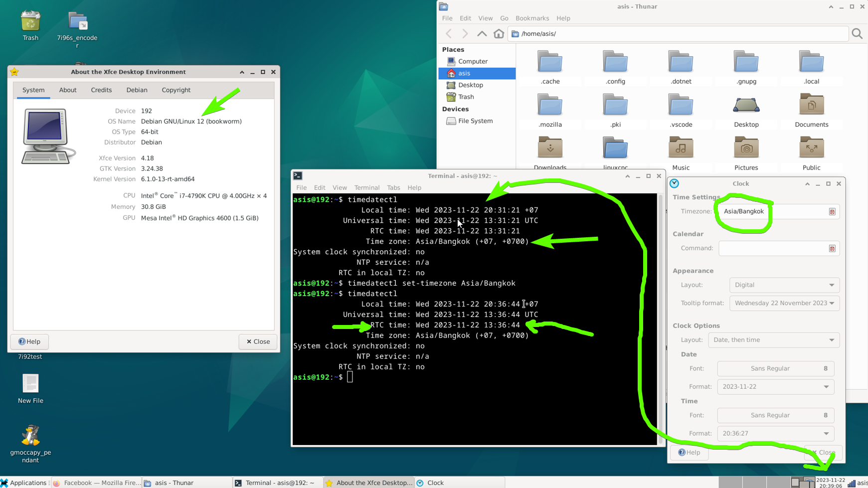Viewport: 868px width, 488px height.
Task: Open the New File desktop icon
Action: [30, 389]
